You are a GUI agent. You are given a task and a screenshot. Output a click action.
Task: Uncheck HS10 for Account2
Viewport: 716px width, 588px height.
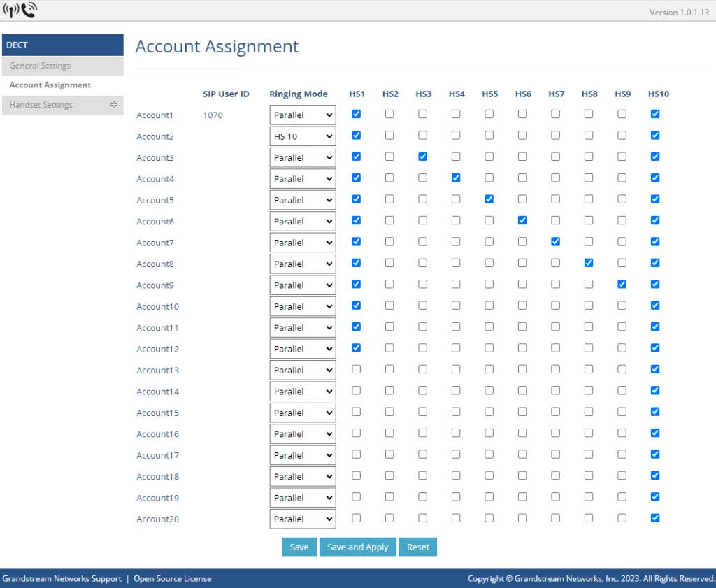coord(655,136)
